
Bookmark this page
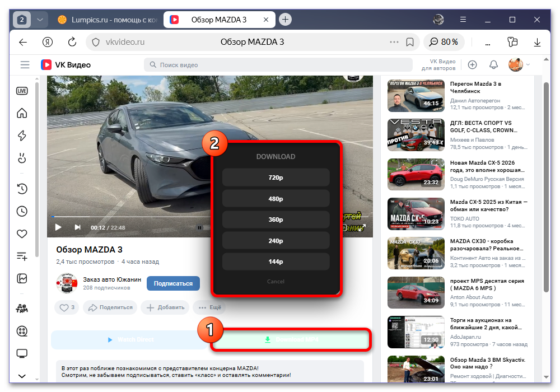click(410, 42)
